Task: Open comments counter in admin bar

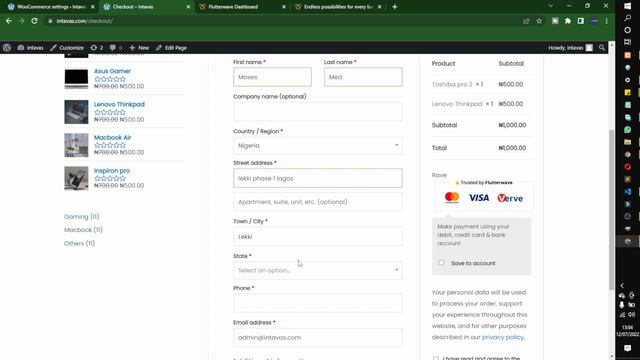Action: tap(116, 48)
